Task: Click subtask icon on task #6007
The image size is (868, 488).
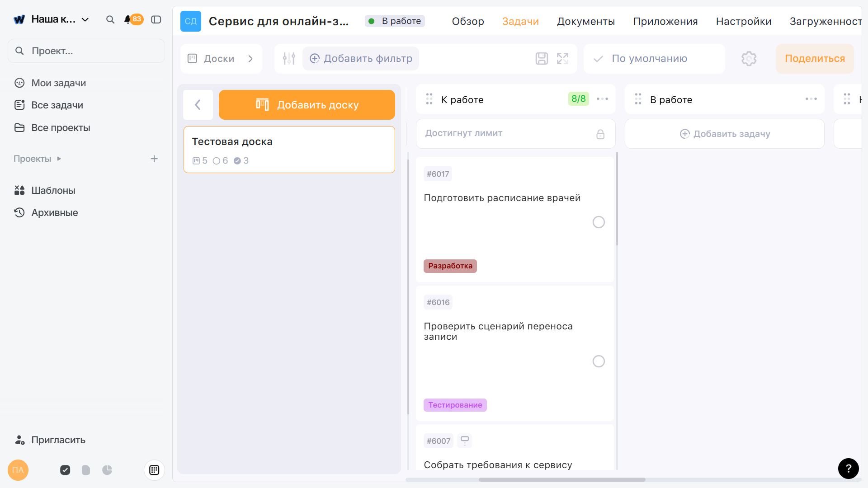Action: [x=464, y=440]
